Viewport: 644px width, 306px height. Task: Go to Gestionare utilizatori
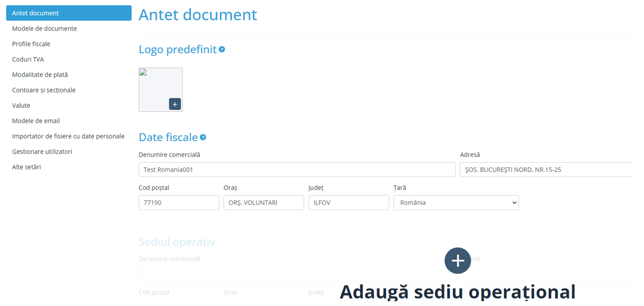coord(42,151)
